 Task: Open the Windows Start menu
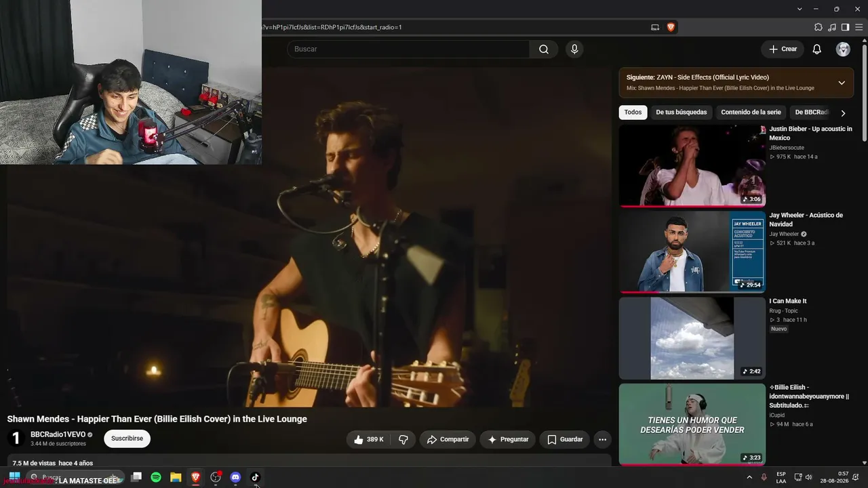[14, 477]
